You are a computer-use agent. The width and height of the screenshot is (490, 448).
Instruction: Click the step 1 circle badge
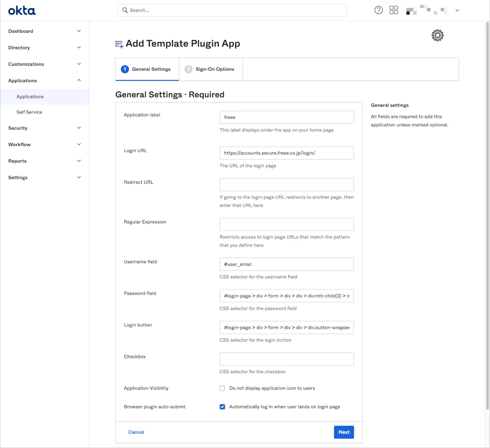[125, 69]
